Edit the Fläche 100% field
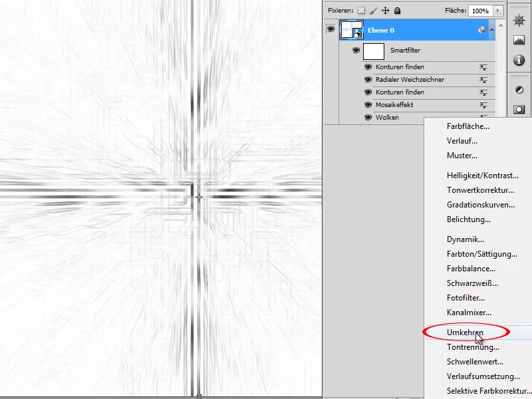 (x=480, y=11)
